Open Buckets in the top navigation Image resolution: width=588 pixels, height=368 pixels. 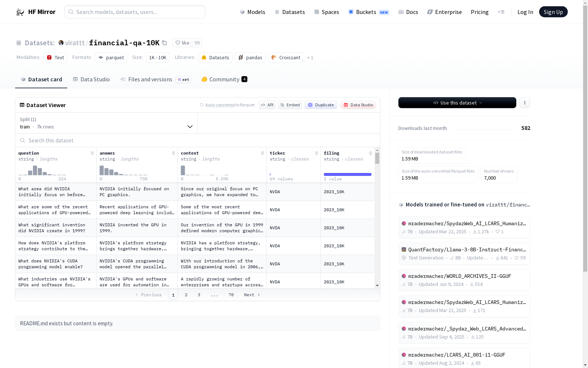point(369,12)
